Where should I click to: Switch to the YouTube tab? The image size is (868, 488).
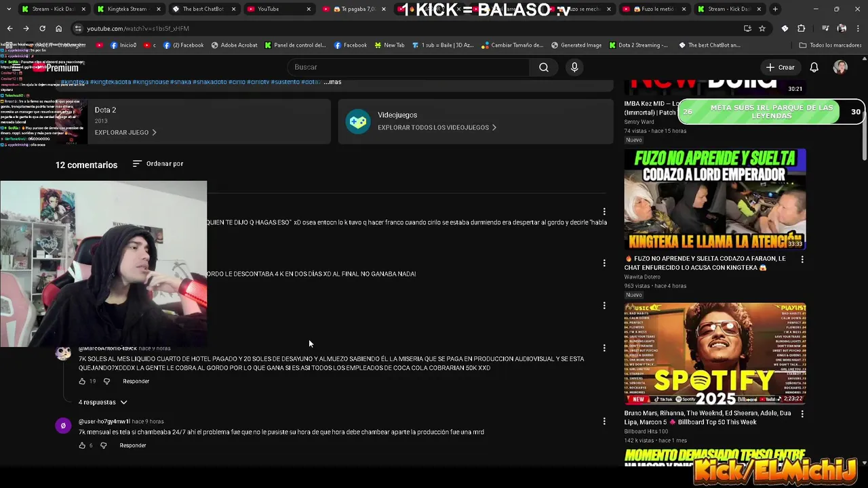pos(278,9)
